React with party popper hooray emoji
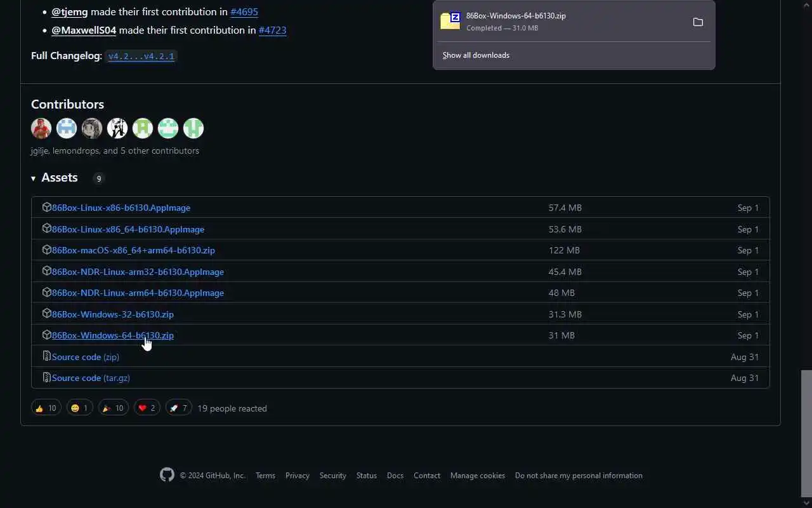 coord(113,408)
